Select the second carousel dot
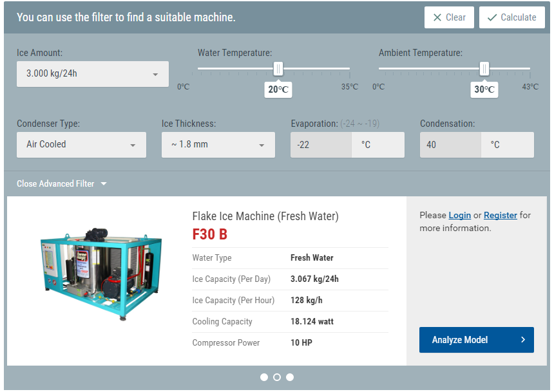Viewport: 554px width, 392px height. tap(277, 377)
